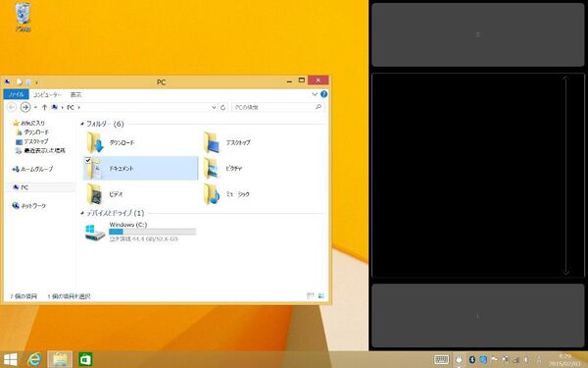Screen dimensions: 588x368
Task: Select ホームグループ in navigation pane
Action: tap(32, 170)
